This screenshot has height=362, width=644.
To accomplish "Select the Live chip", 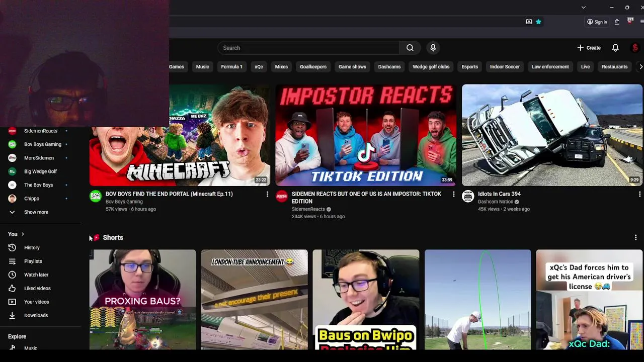I will click(x=585, y=67).
